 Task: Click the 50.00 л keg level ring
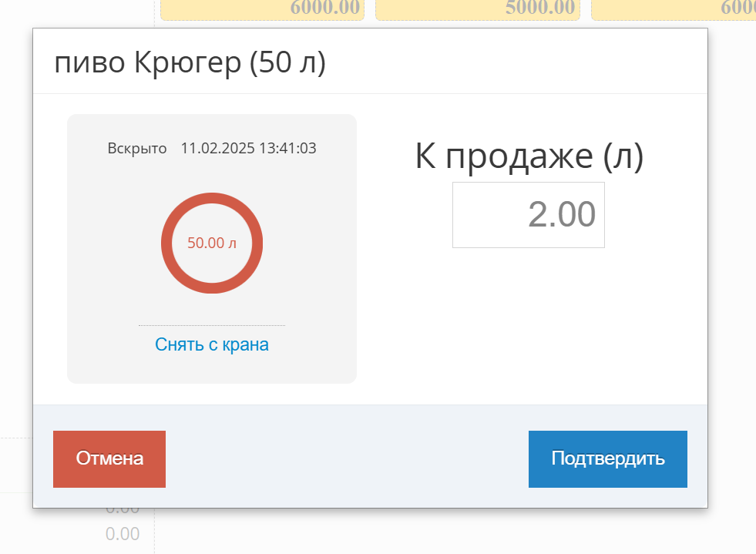coord(212,243)
